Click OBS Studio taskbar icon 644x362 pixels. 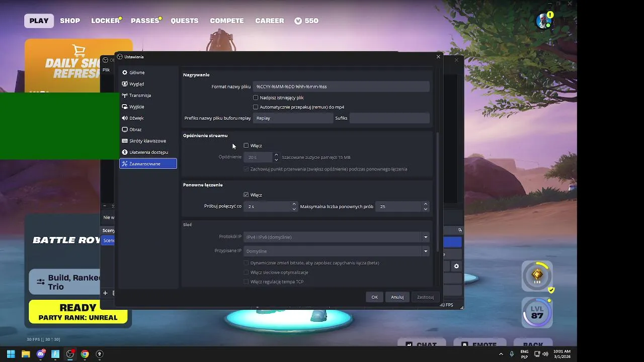[x=70, y=354]
